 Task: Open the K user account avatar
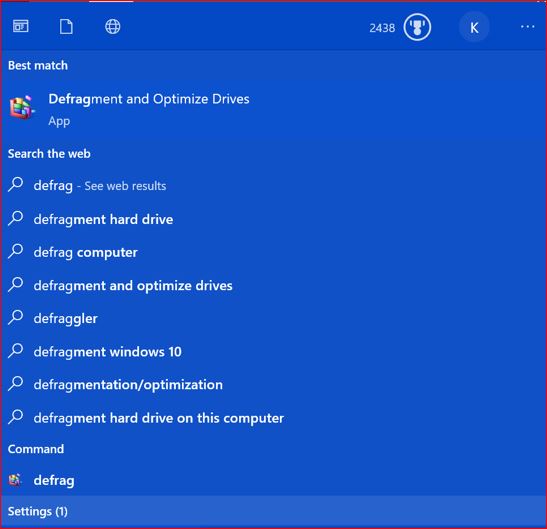coord(474,27)
